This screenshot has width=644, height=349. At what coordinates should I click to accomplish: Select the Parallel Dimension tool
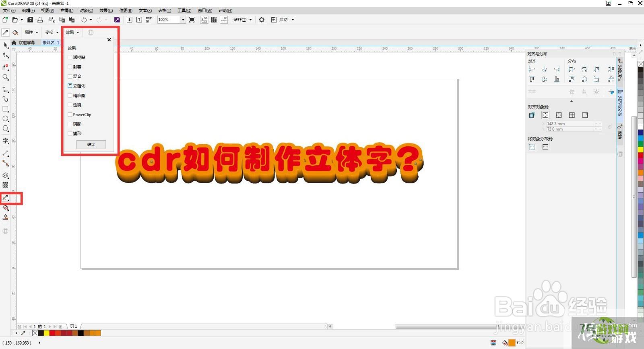(x=6, y=153)
